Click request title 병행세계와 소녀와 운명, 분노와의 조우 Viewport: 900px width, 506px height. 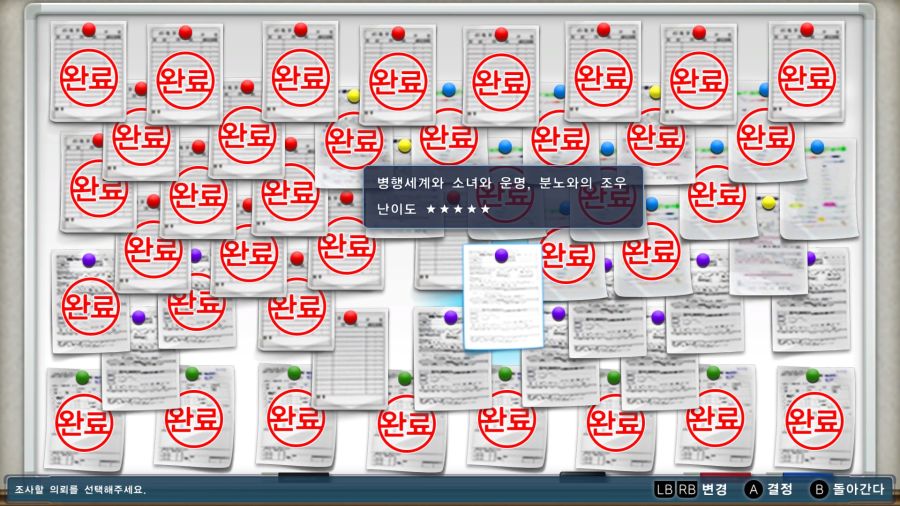(x=501, y=183)
